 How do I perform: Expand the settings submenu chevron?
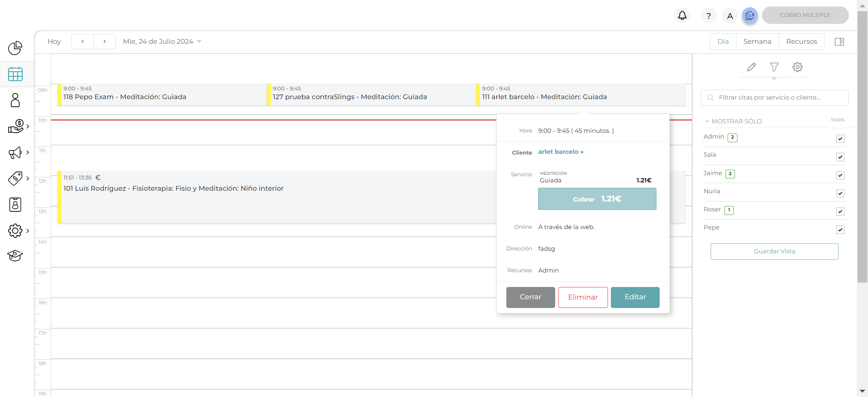tap(27, 231)
